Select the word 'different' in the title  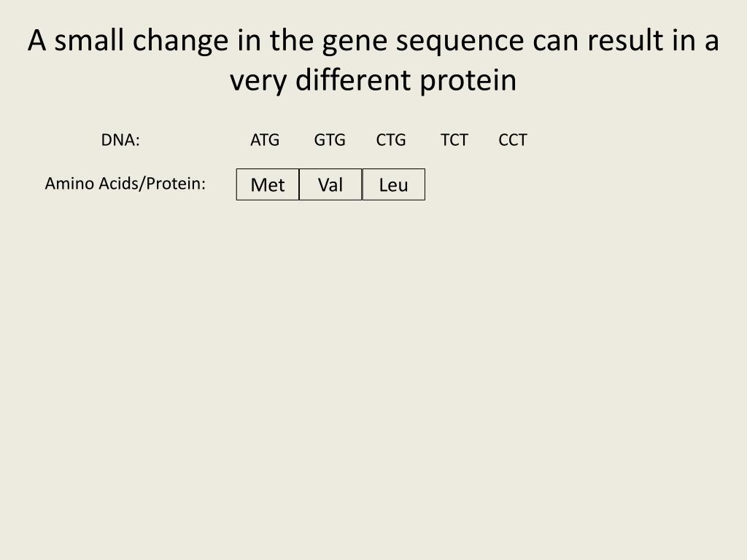tap(353, 80)
